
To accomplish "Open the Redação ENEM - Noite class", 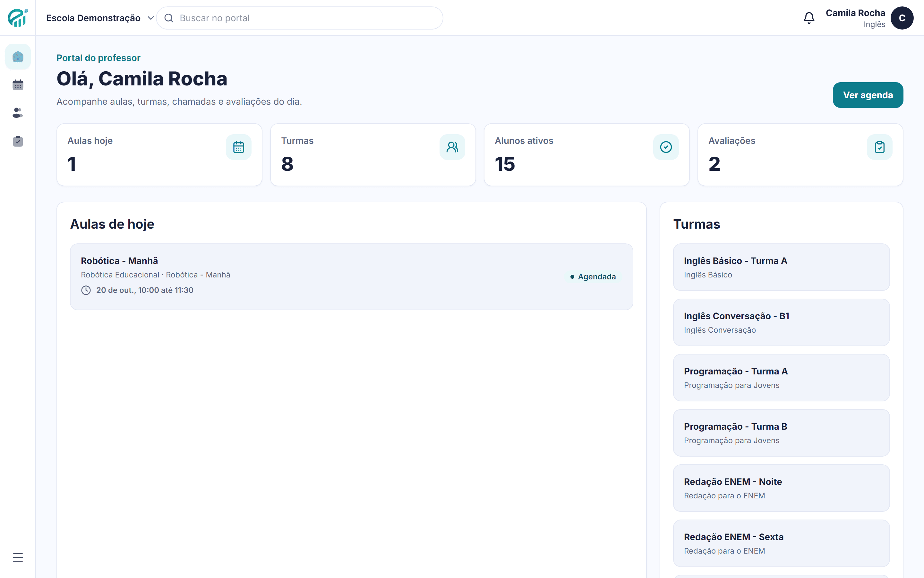I will pos(781,488).
